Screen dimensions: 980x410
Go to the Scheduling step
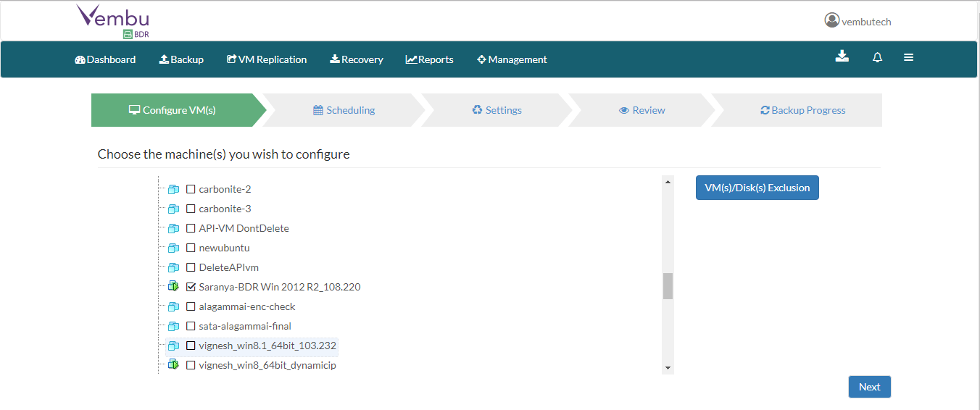pos(344,110)
